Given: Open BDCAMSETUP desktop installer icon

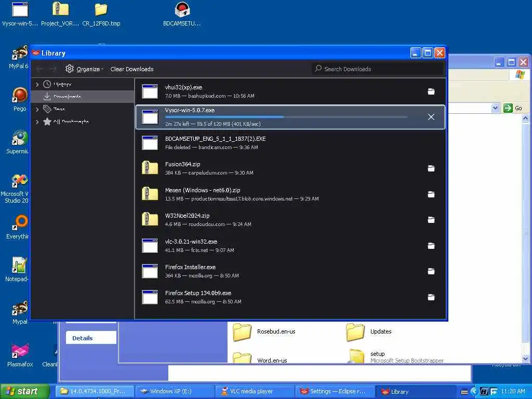Looking at the screenshot, I should [x=182, y=14].
